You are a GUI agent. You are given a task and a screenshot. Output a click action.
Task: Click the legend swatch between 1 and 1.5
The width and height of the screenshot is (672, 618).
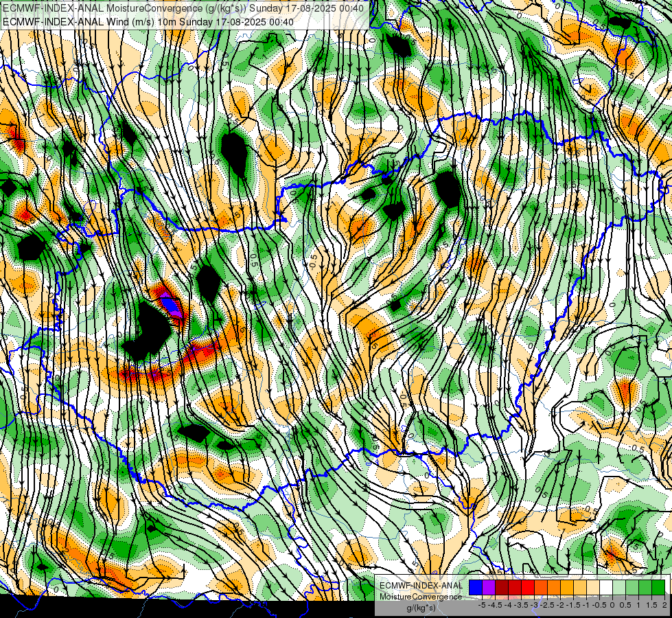pos(645,587)
